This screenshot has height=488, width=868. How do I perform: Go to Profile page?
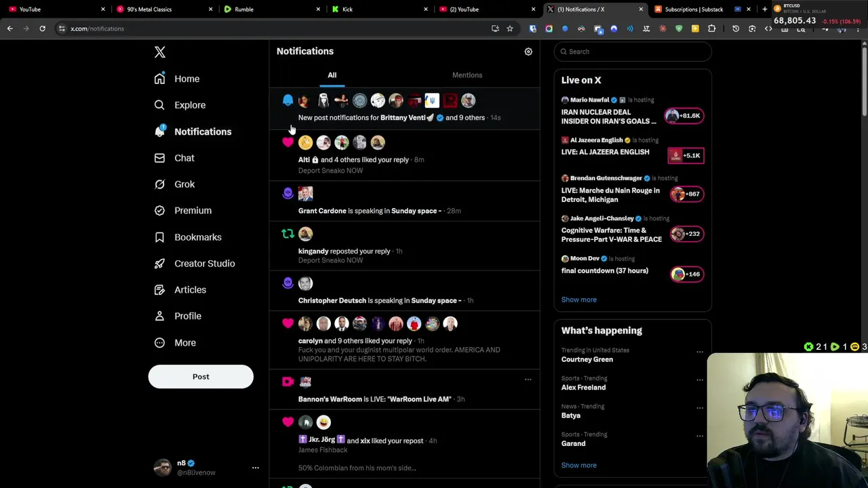coord(178,316)
